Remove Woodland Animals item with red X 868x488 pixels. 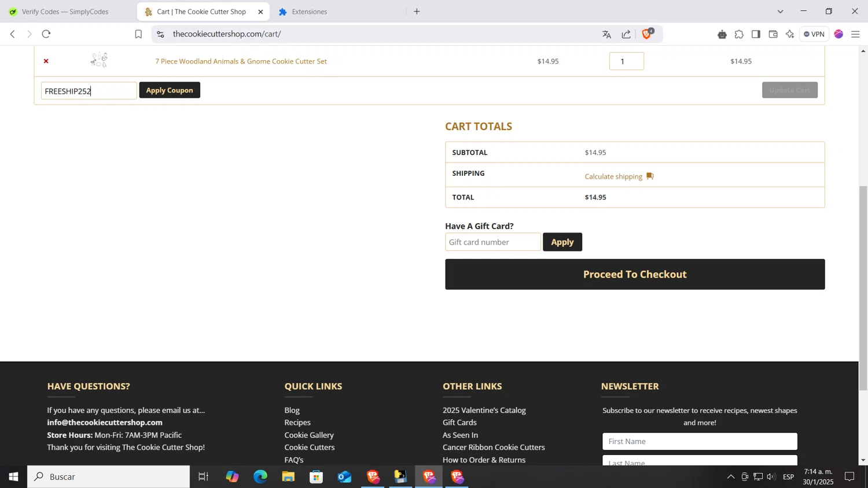tap(46, 61)
